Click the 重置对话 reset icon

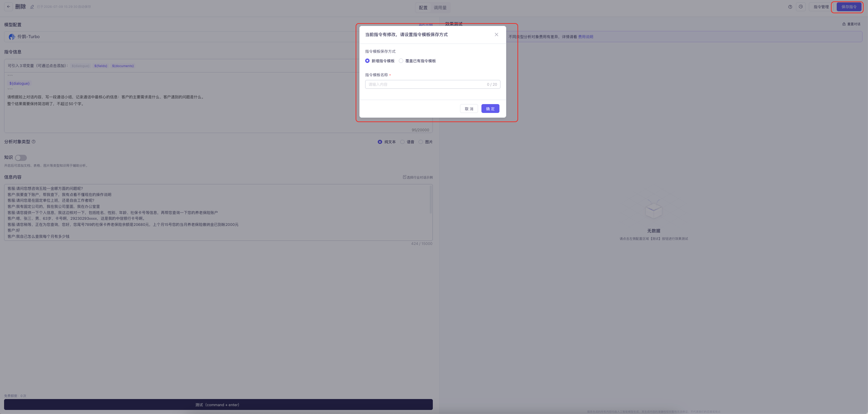pyautogui.click(x=844, y=24)
